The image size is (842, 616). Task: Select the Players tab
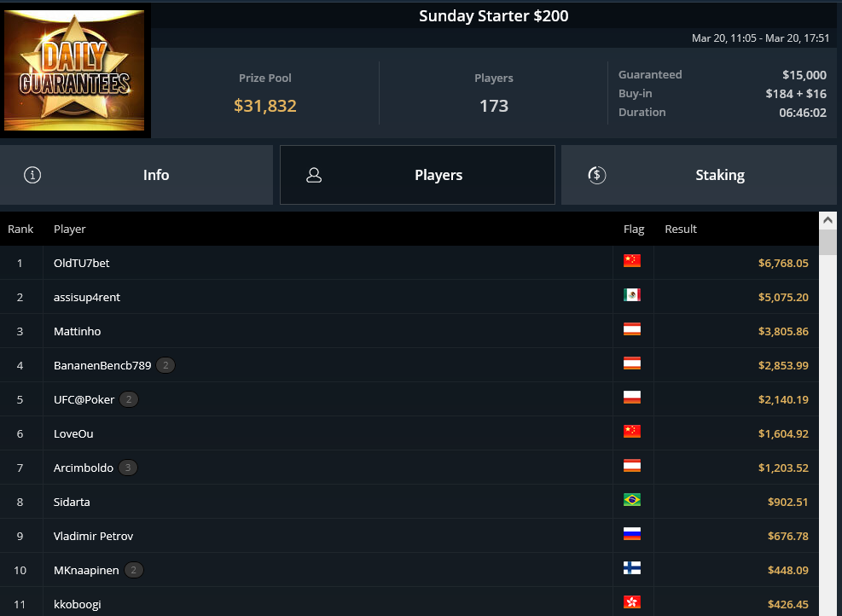417,175
